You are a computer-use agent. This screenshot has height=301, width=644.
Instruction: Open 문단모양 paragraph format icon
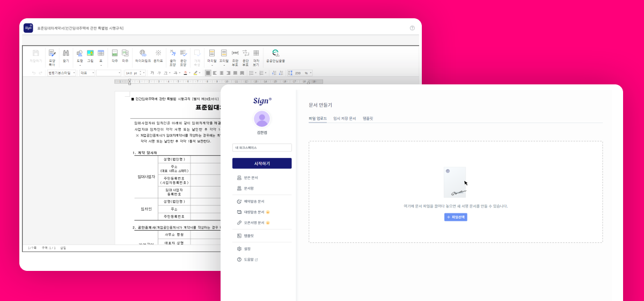click(x=183, y=57)
